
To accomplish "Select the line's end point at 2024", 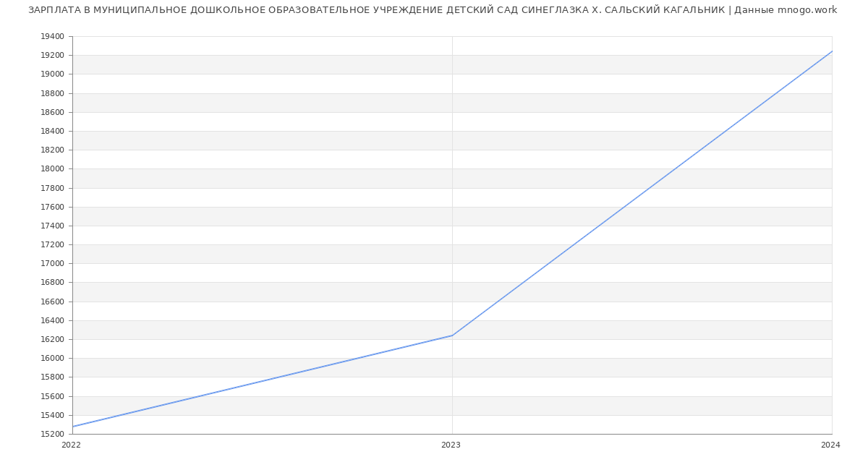I will coord(832,51).
